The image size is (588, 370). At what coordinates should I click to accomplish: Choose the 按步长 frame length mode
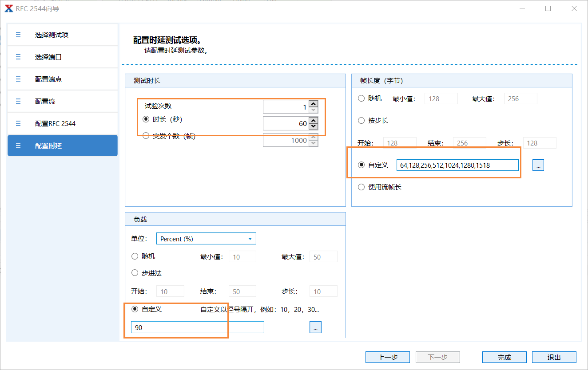(362, 120)
